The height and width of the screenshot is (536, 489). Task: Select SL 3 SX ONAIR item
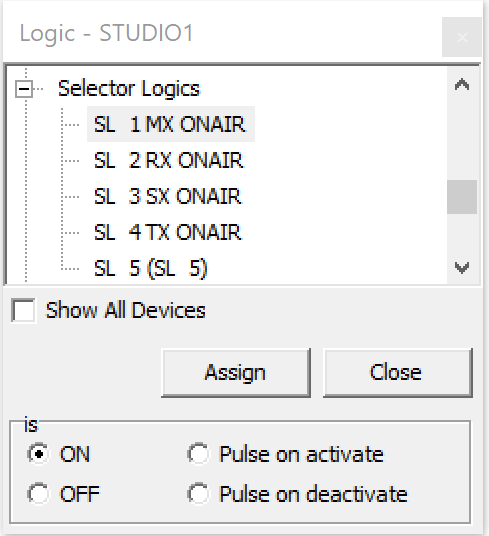click(x=168, y=196)
